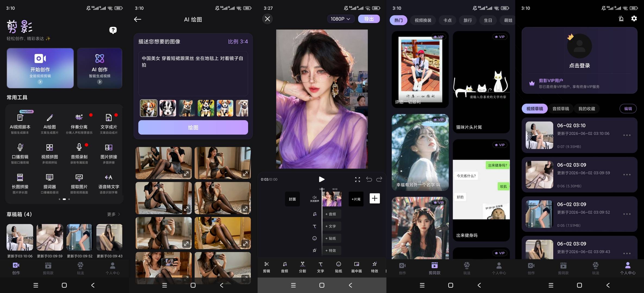Select the video clip on the editor timeline

[x=332, y=199]
